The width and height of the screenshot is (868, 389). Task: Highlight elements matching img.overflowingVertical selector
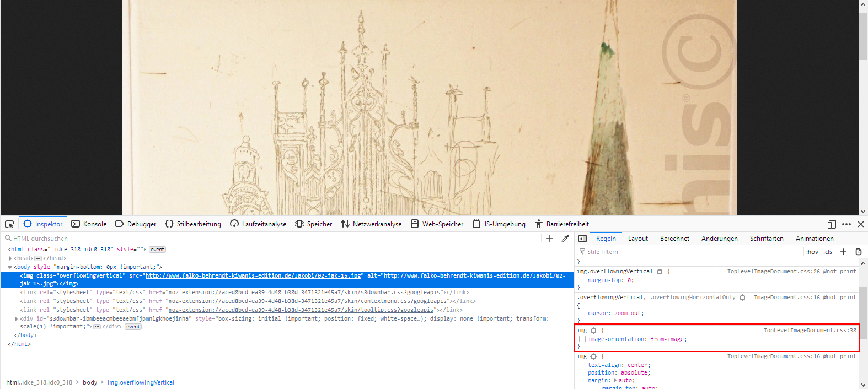point(660,272)
